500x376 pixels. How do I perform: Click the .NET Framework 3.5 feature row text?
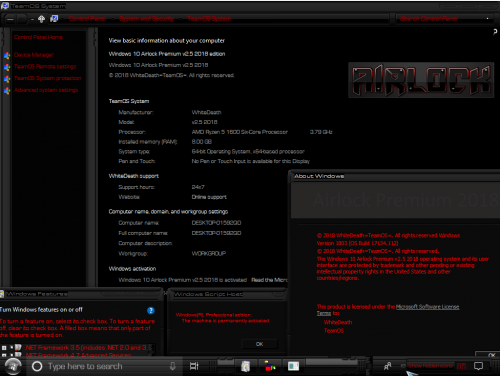pos(86,348)
